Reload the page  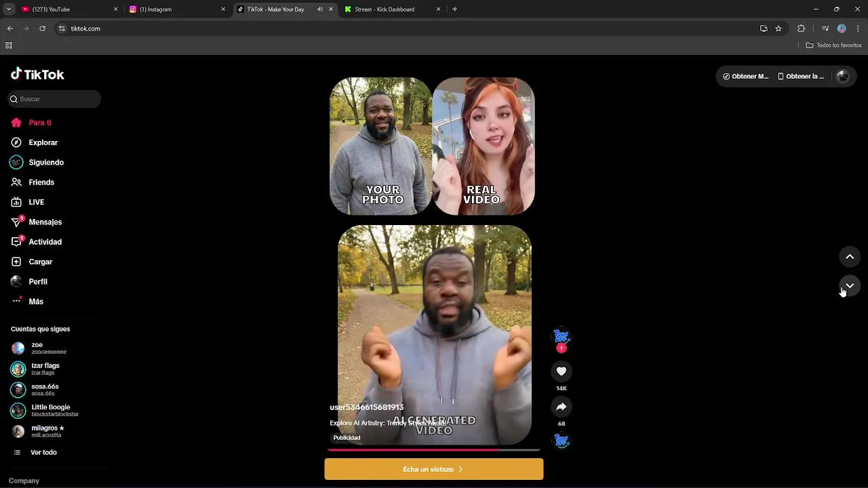point(42,28)
